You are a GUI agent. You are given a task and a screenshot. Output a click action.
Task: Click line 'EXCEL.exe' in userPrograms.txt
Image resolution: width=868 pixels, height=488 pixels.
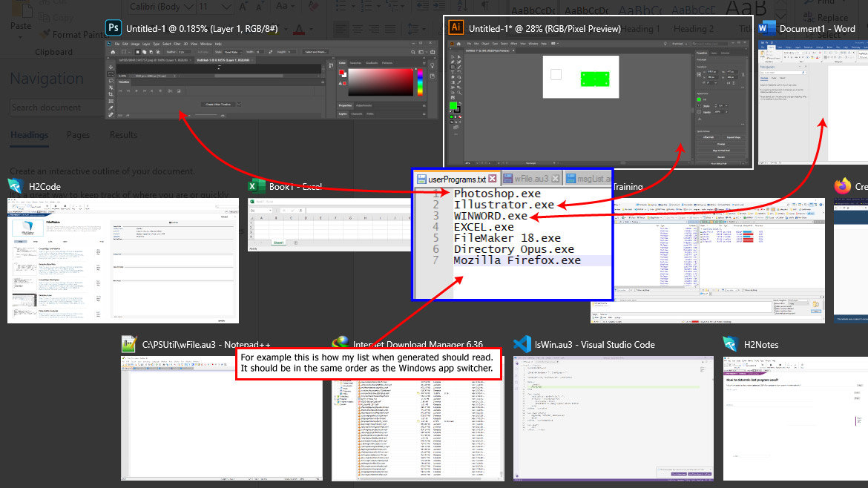point(484,227)
